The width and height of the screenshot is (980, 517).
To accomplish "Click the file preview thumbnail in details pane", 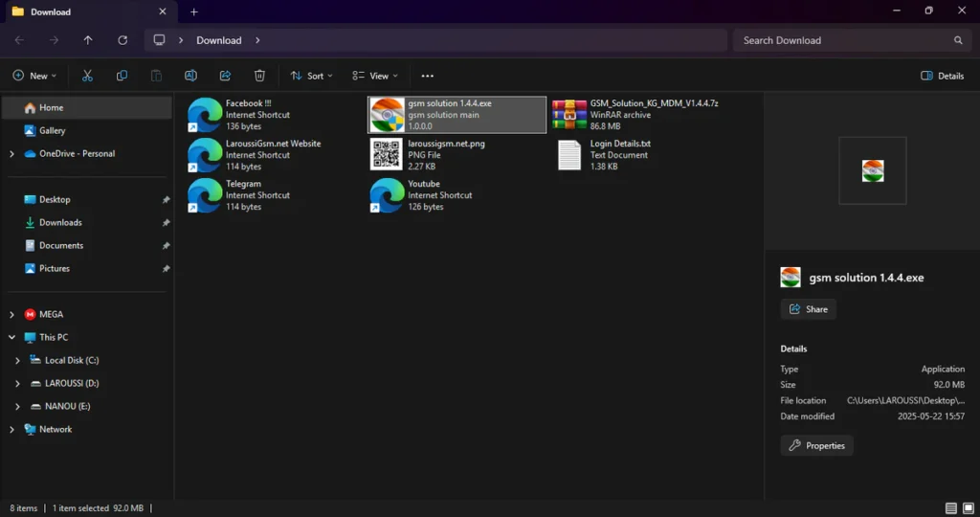I will tap(873, 170).
